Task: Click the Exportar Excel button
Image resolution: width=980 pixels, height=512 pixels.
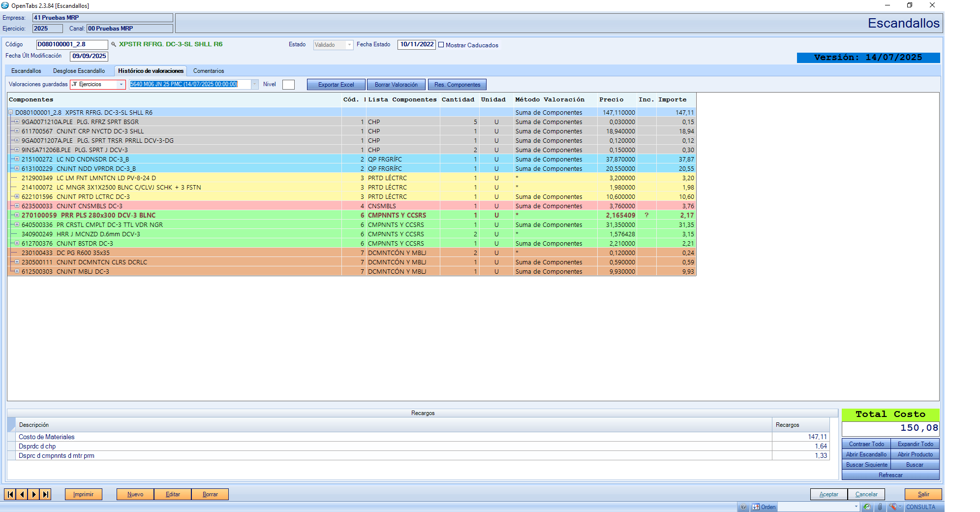Action: [336, 85]
